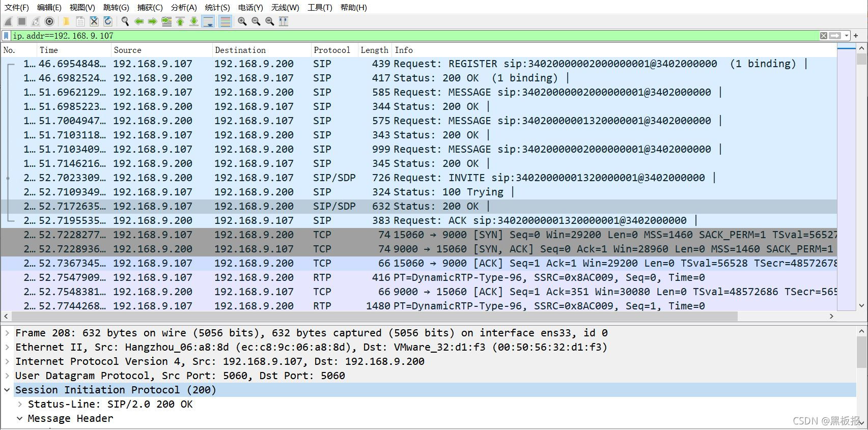
Task: Expand the Ethernet II layer
Action: 7,347
